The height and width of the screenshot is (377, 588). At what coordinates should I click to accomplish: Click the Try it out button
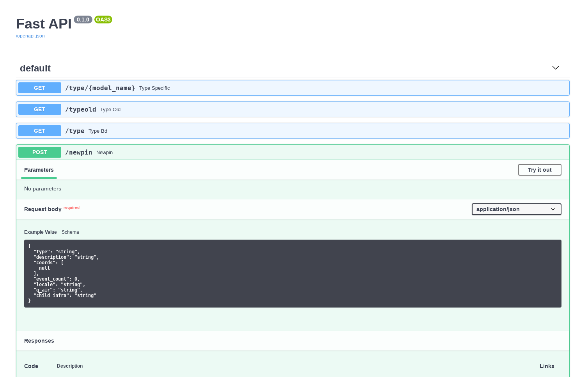[540, 170]
